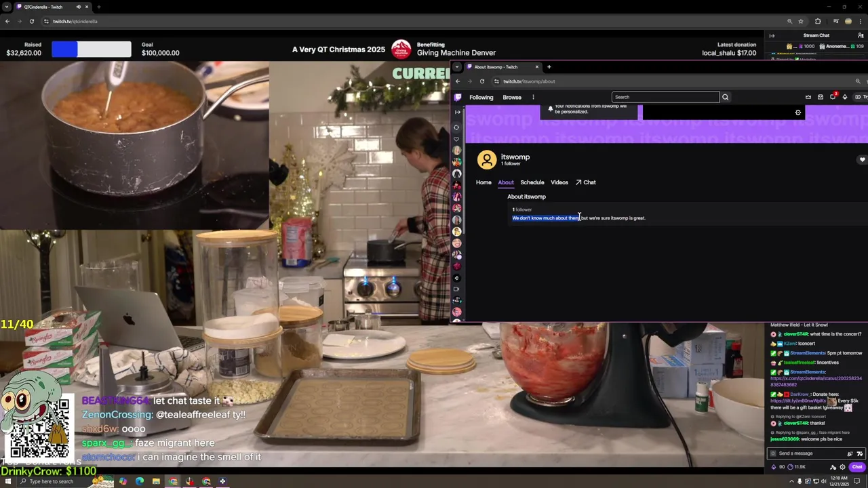Click the magnifier search button beside Search
This screenshot has width=868, height=488.
click(725, 97)
